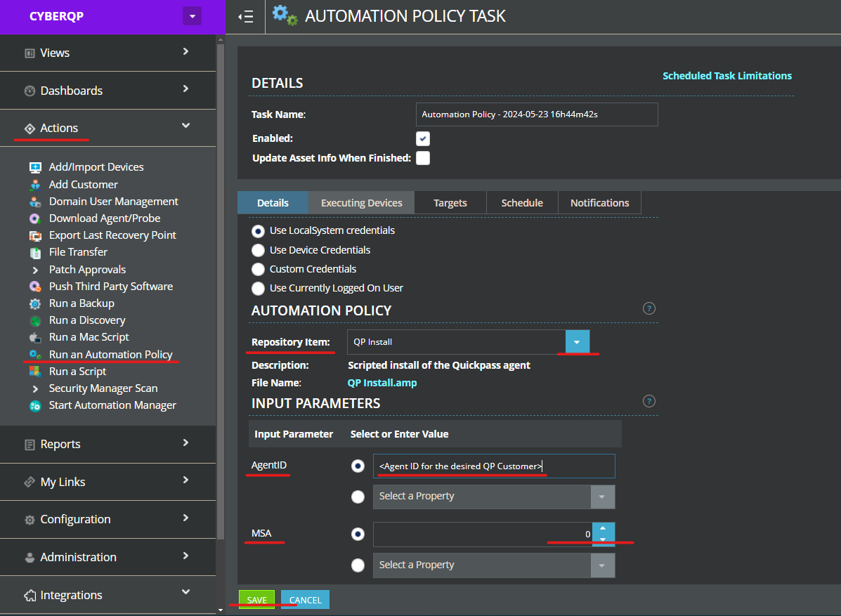The height and width of the screenshot is (616, 841).
Task: Click the Start Automation Manager icon
Action: 35,406
